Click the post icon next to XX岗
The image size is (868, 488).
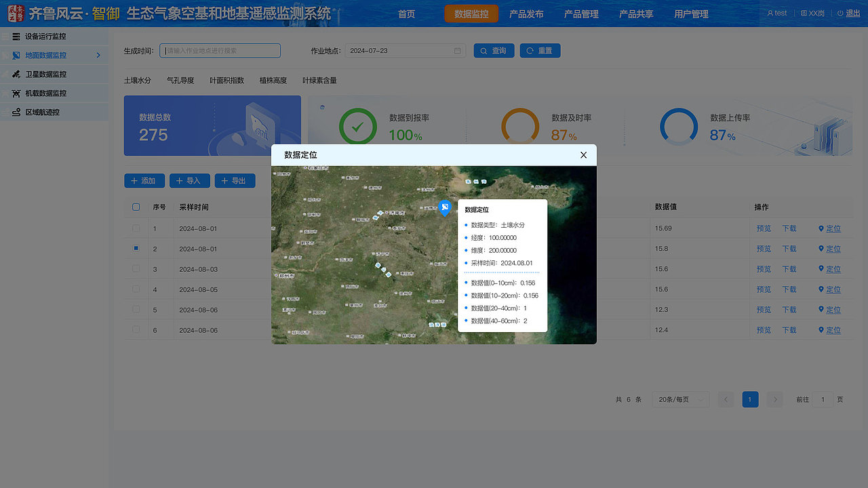(x=804, y=13)
